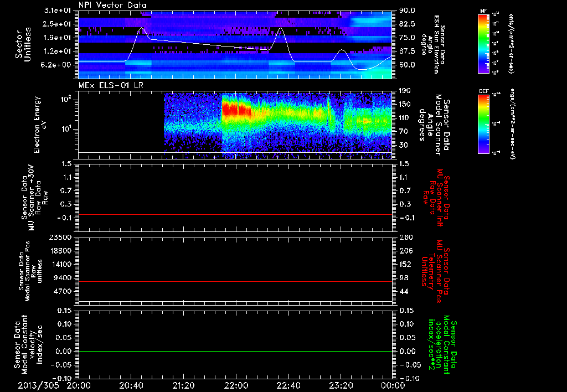The height and width of the screenshot is (392, 567).
Task: Click the 98 telemetry tick value
Action: point(403,278)
